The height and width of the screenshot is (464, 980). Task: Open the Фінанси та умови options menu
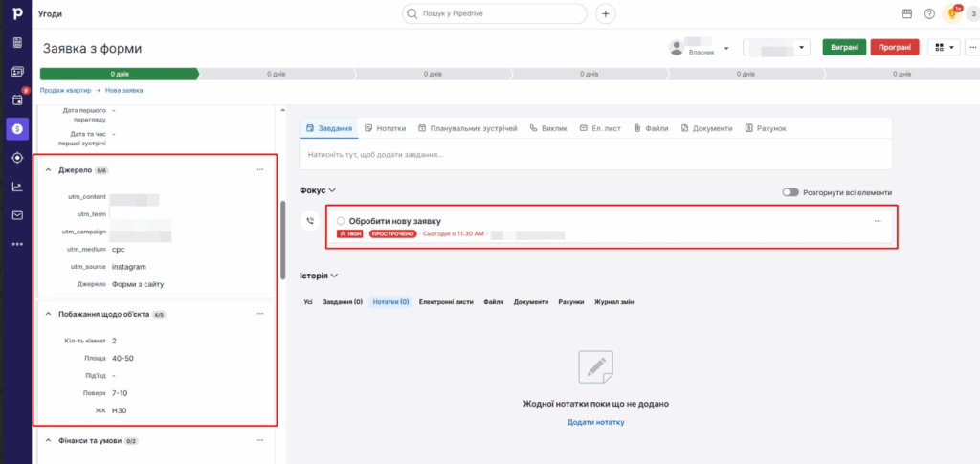260,440
